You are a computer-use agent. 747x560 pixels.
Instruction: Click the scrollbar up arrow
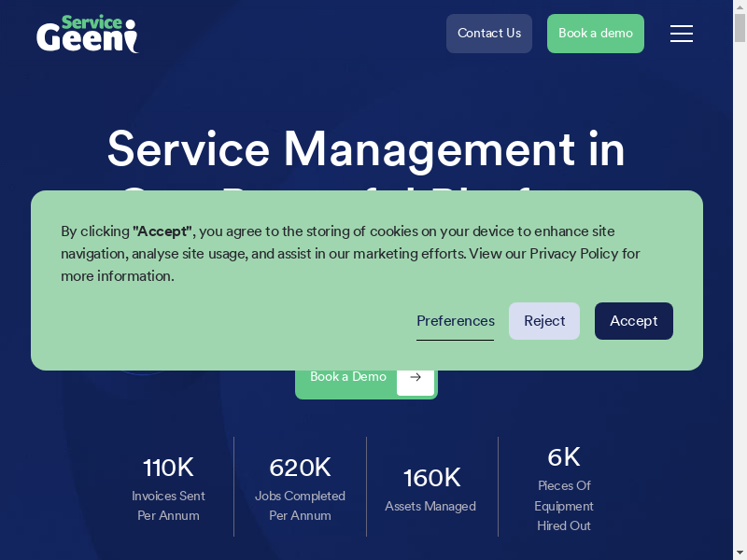(x=740, y=7)
